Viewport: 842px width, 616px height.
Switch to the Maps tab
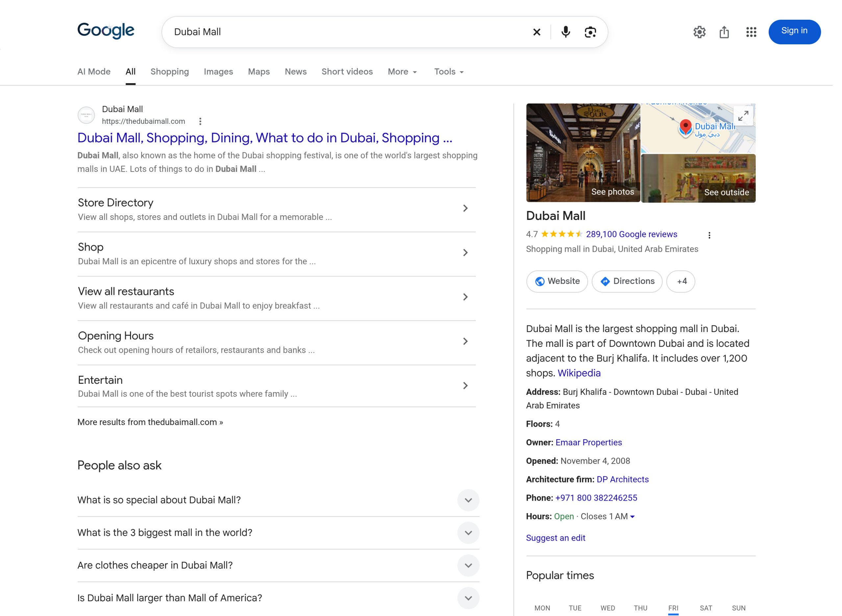259,72
